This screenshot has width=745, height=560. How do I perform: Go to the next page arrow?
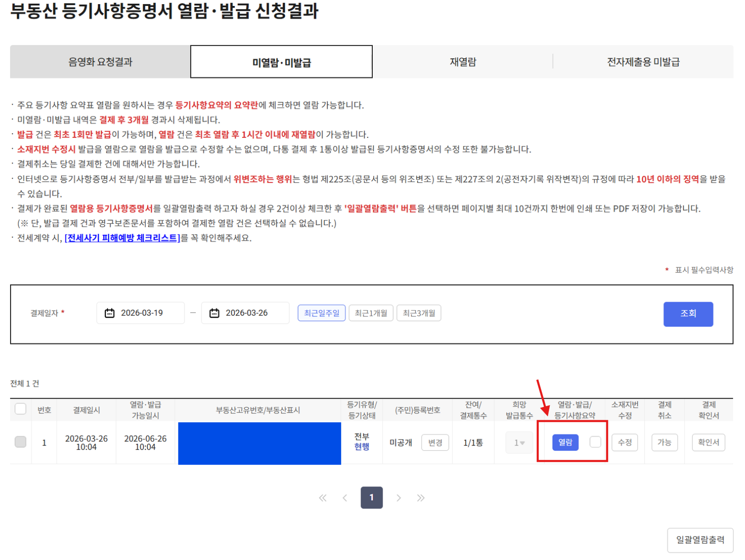[x=398, y=498]
